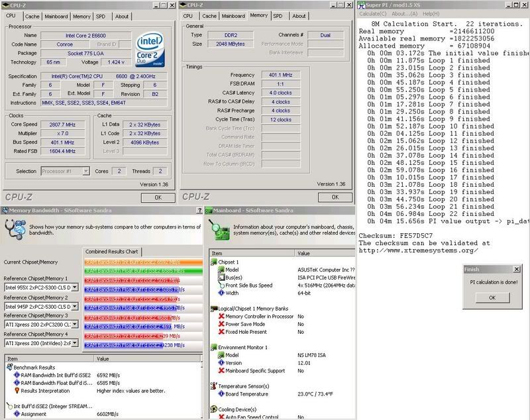Open the About...(A) menu in Super PI

coord(404,14)
